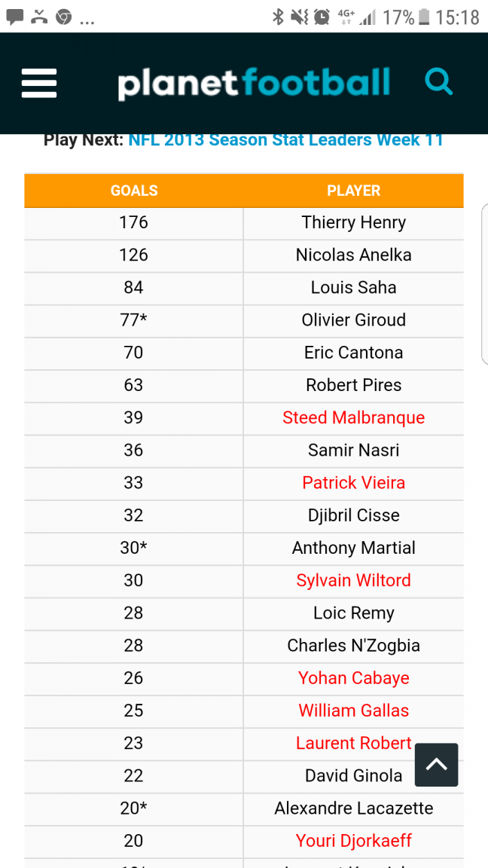Viewport: 488px width, 868px height.
Task: Select the Thierry Henry row
Action: point(353,222)
